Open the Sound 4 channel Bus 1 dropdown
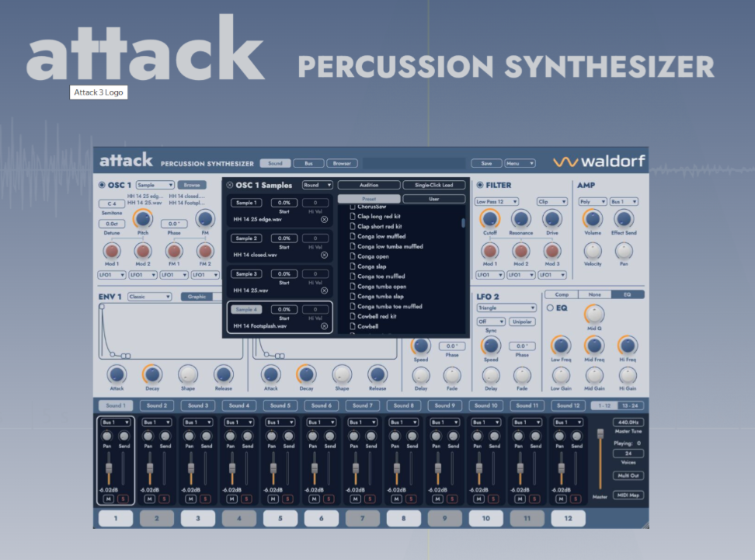755x560 pixels. (239, 423)
